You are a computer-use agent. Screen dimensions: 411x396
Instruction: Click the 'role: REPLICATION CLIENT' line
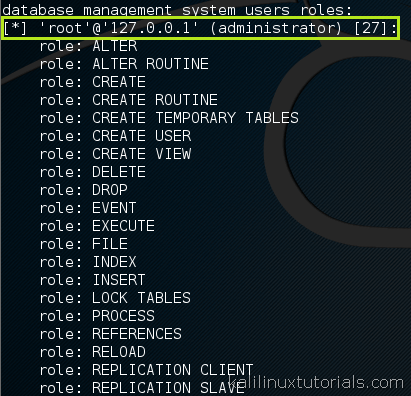click(x=147, y=370)
